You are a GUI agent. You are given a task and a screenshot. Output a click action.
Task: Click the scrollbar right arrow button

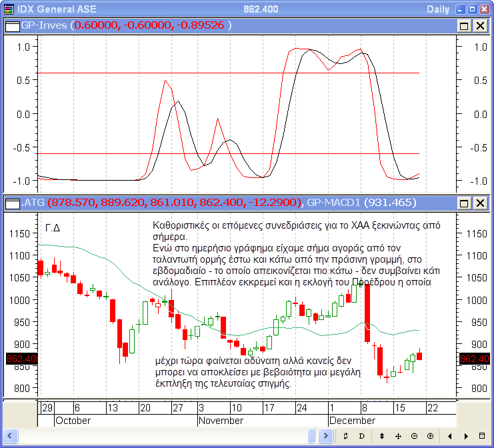(x=324, y=436)
